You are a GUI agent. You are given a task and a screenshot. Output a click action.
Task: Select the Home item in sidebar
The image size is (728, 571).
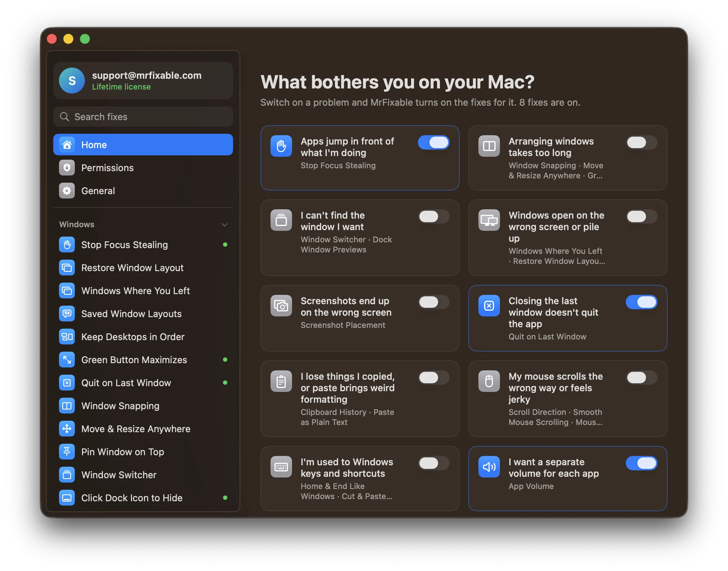(x=143, y=145)
